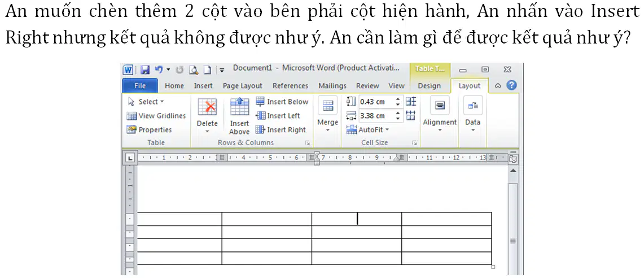Click the Undo arrow icon
The height and width of the screenshot is (278, 644).
[159, 69]
